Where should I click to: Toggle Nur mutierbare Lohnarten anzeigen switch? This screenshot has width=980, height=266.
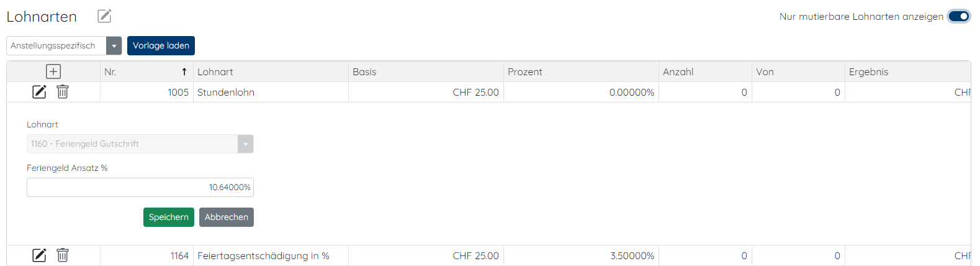959,16
